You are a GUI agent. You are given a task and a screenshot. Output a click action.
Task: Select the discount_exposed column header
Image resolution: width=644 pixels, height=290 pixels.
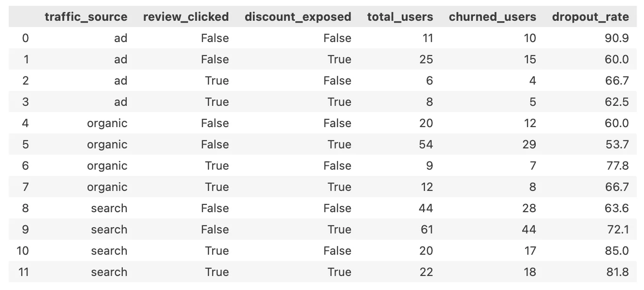coord(298,17)
